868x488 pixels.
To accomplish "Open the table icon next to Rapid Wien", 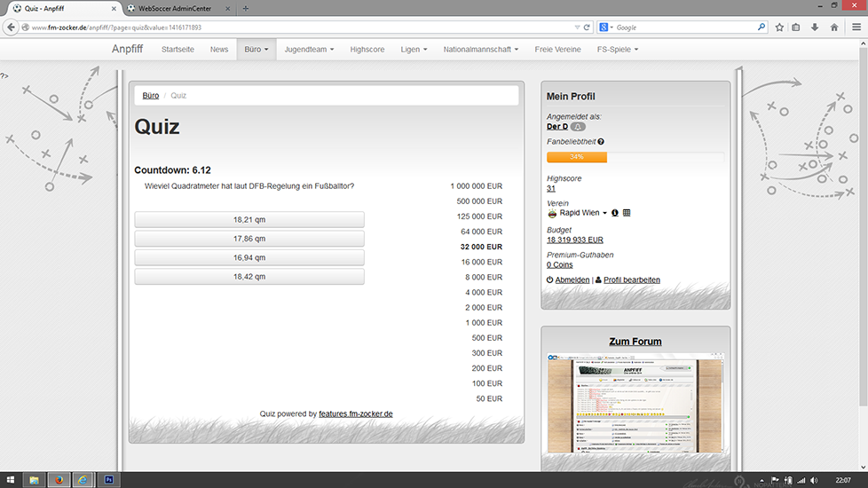I will (627, 213).
